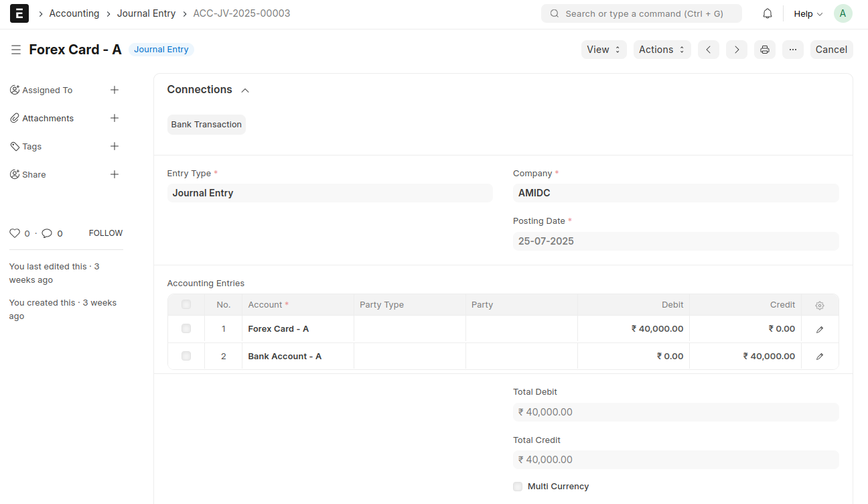Open the notifications bell icon
The image size is (868, 504).
coord(768,14)
